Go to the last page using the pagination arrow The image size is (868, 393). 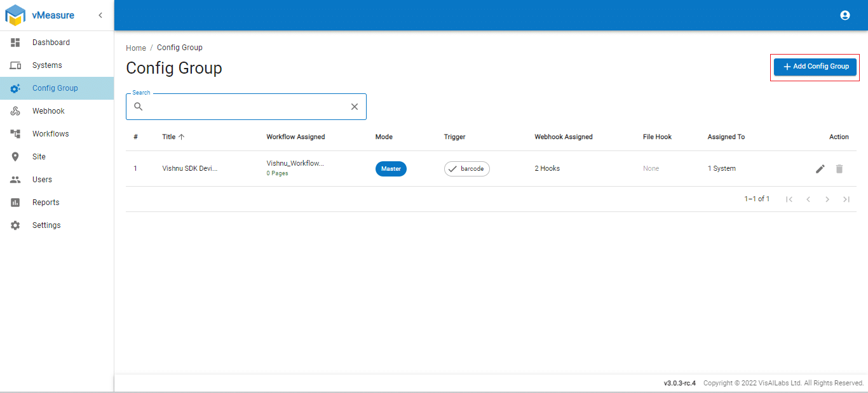[x=846, y=199]
